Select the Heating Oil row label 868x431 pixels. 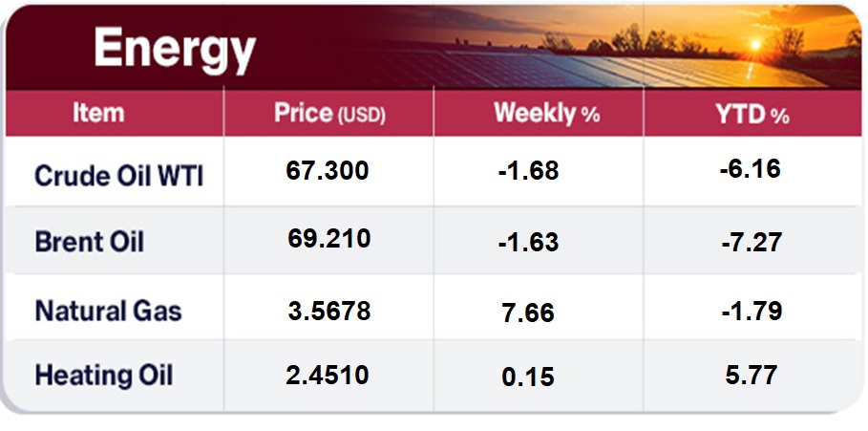point(103,376)
